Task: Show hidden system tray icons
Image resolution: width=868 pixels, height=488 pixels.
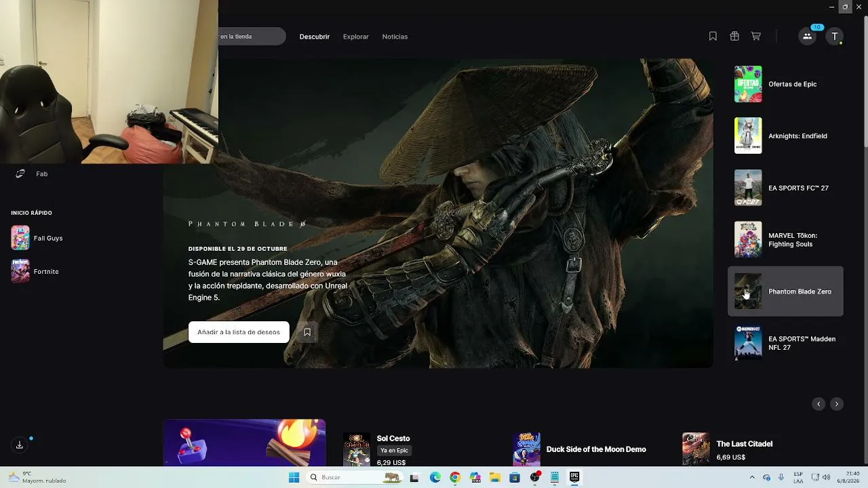Action: [752, 477]
